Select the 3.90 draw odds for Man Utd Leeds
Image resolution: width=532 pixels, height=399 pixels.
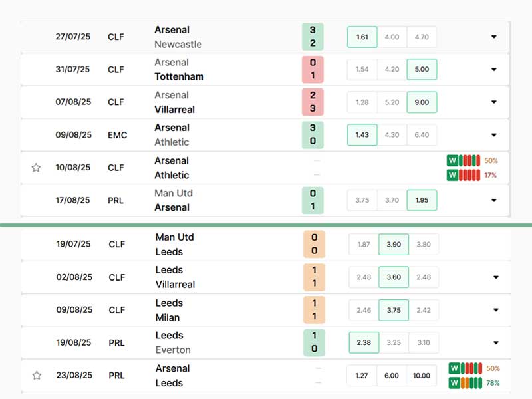pyautogui.click(x=393, y=244)
